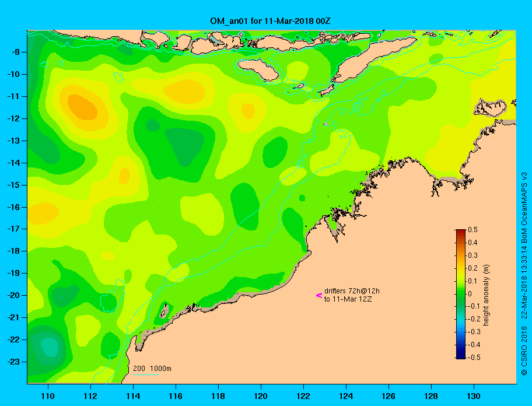Click the colorbar value -0.1
532x406 pixels.
pyautogui.click(x=474, y=306)
